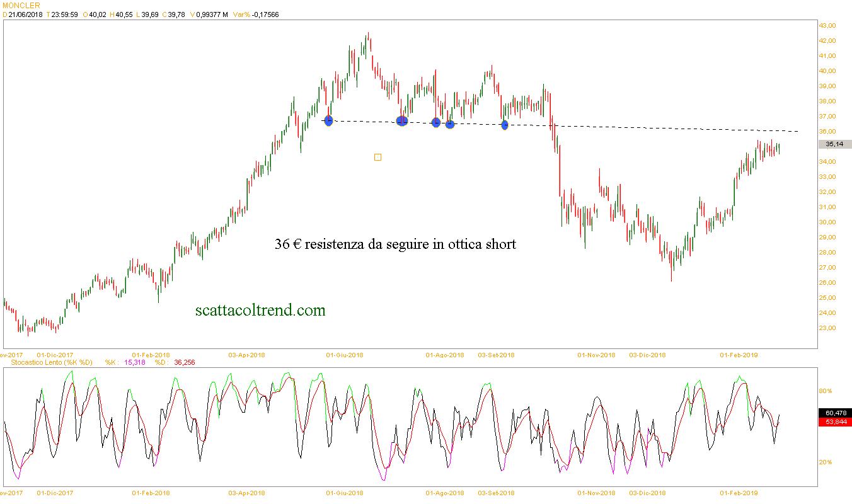
Task: Select the second blue circle marker from left
Action: point(402,121)
